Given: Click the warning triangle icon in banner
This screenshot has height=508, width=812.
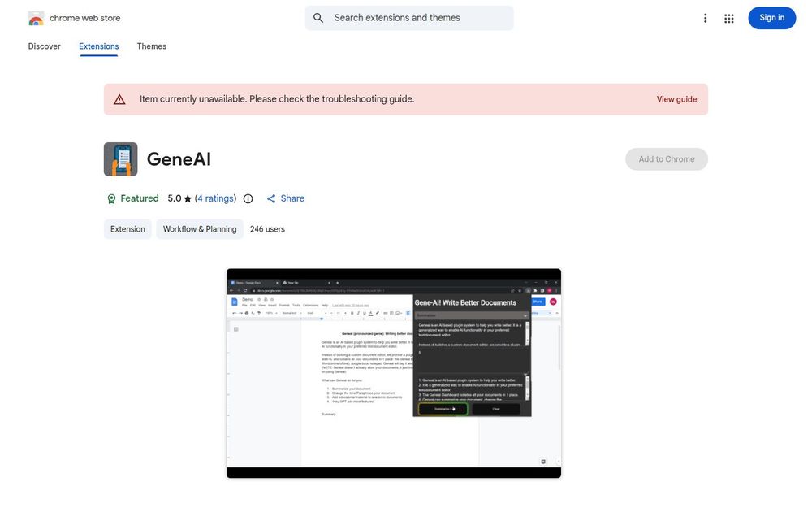Looking at the screenshot, I should (119, 99).
